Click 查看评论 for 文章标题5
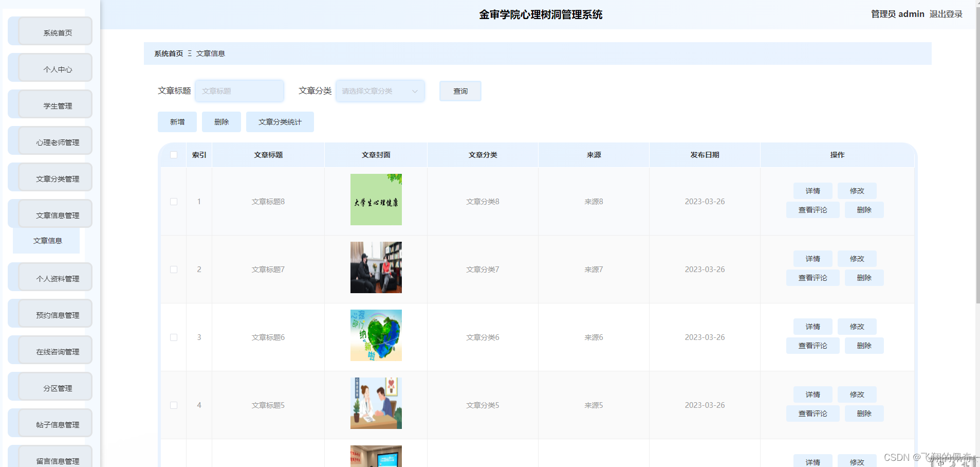980x467 pixels. tap(813, 414)
